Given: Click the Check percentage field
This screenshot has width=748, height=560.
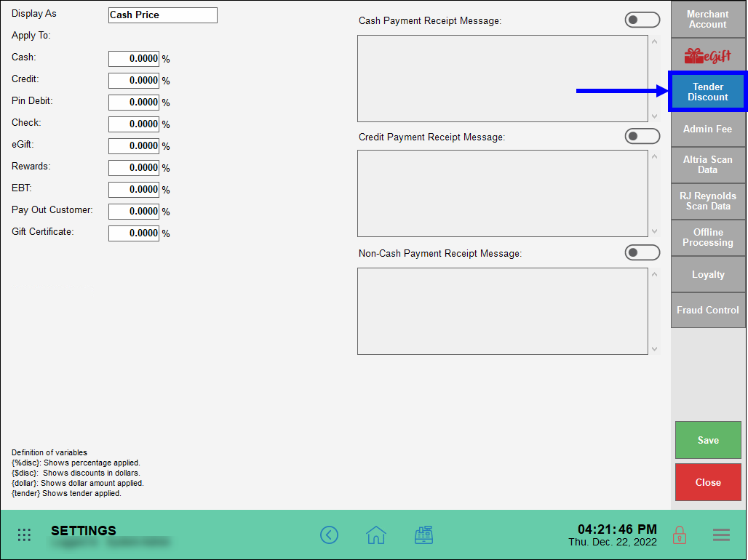Looking at the screenshot, I should pyautogui.click(x=134, y=124).
